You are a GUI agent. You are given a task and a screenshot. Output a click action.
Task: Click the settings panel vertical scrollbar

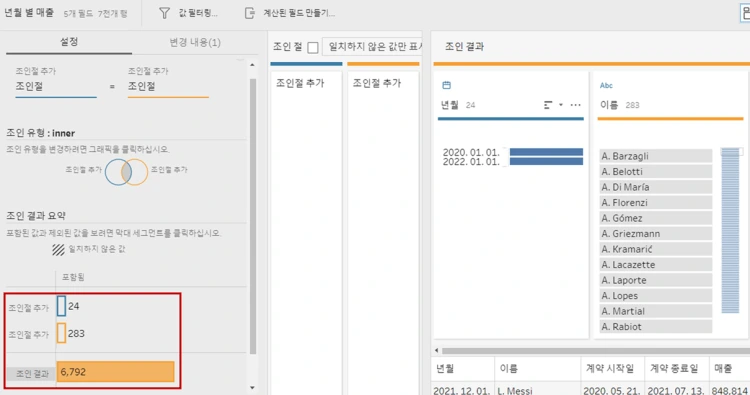tap(253, 216)
